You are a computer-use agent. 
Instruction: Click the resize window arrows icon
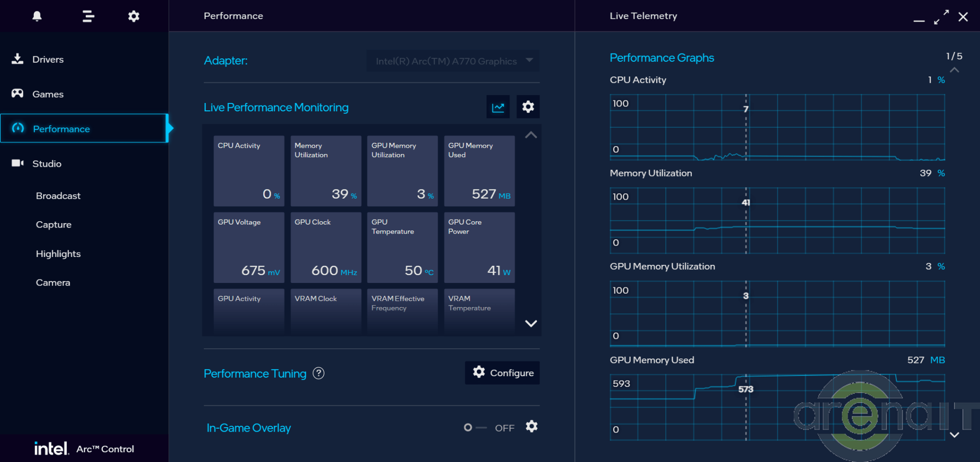[941, 17]
